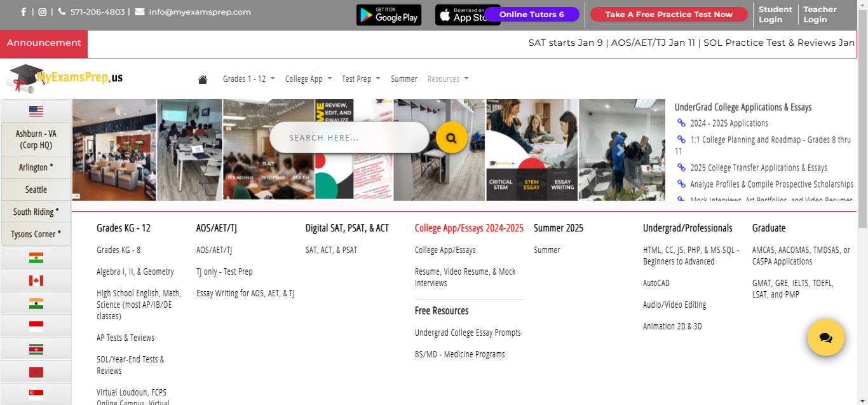Open the chat bubble widget
The height and width of the screenshot is (405, 868).
click(825, 338)
